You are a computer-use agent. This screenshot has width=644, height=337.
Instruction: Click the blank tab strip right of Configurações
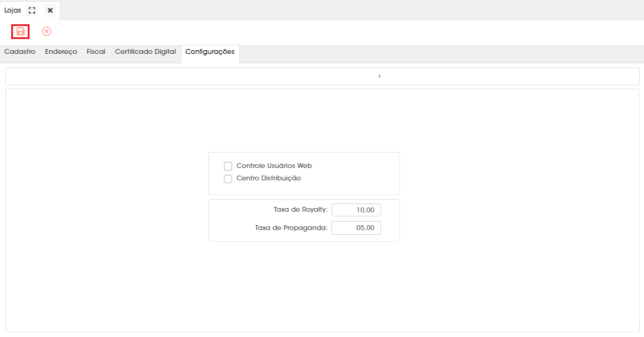tap(441, 54)
